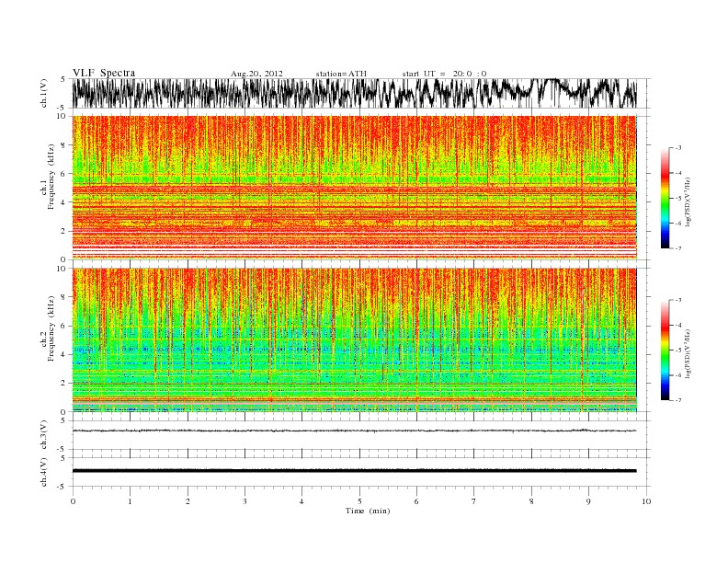The height and width of the screenshot is (563, 728).
Task: Click time axis tick label "4"
Action: pos(302,501)
